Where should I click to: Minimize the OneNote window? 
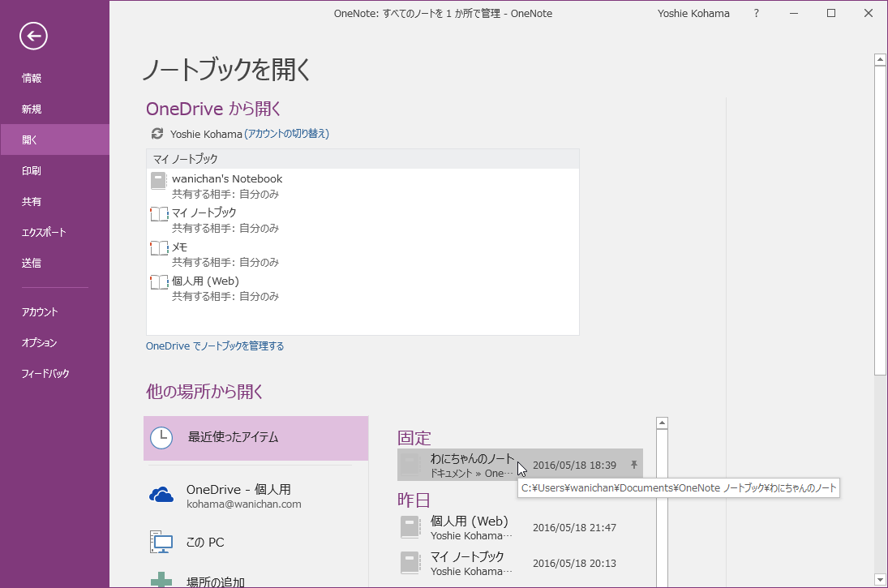click(x=794, y=14)
